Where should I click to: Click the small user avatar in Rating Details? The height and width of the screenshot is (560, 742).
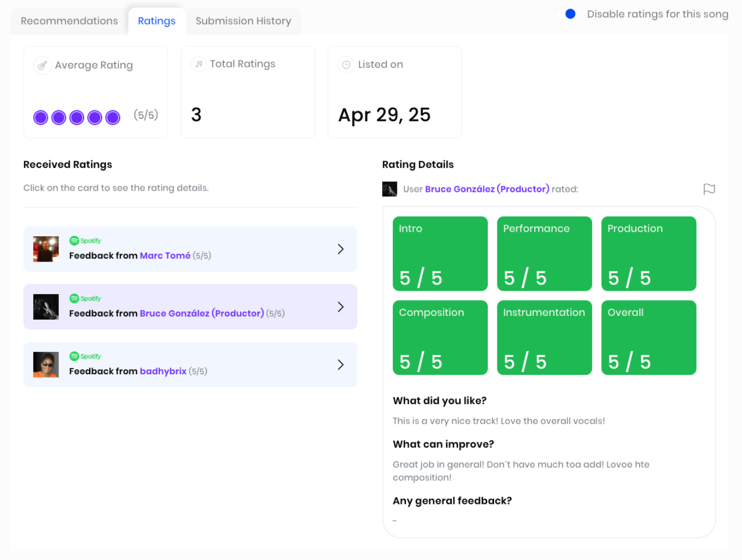390,189
